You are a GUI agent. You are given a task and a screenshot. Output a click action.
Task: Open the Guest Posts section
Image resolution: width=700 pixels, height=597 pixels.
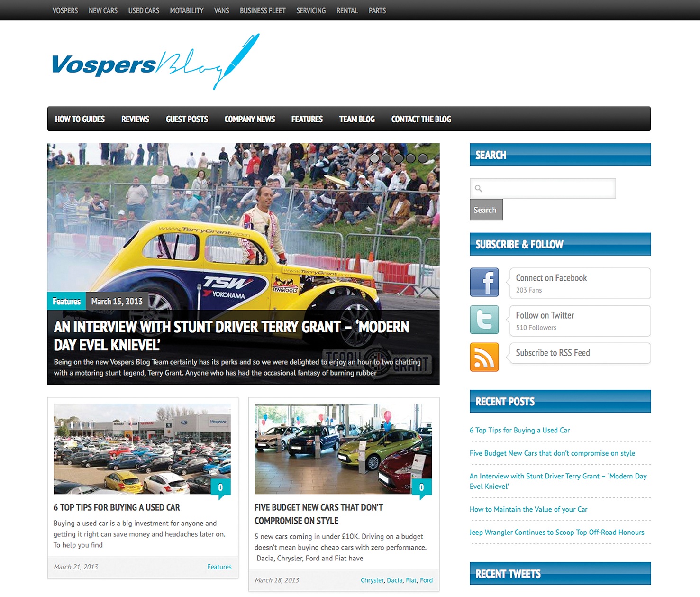point(187,119)
